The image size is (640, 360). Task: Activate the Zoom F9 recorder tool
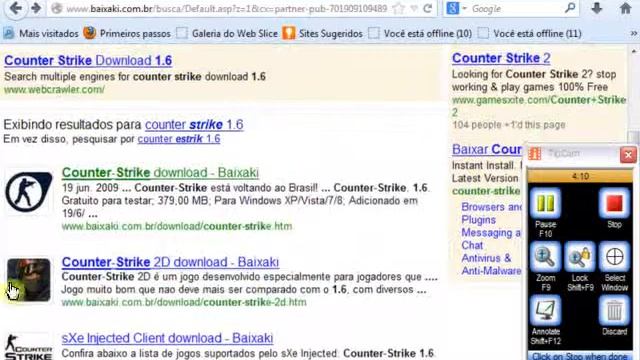pyautogui.click(x=545, y=257)
